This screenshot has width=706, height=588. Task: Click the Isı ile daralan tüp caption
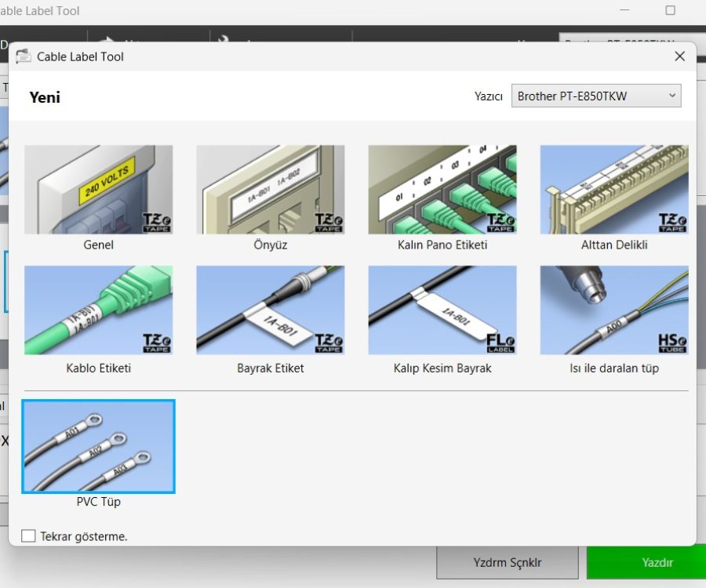coord(614,368)
